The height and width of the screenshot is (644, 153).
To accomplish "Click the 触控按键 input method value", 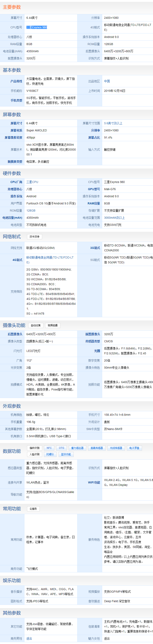I will click(x=110, y=150).
